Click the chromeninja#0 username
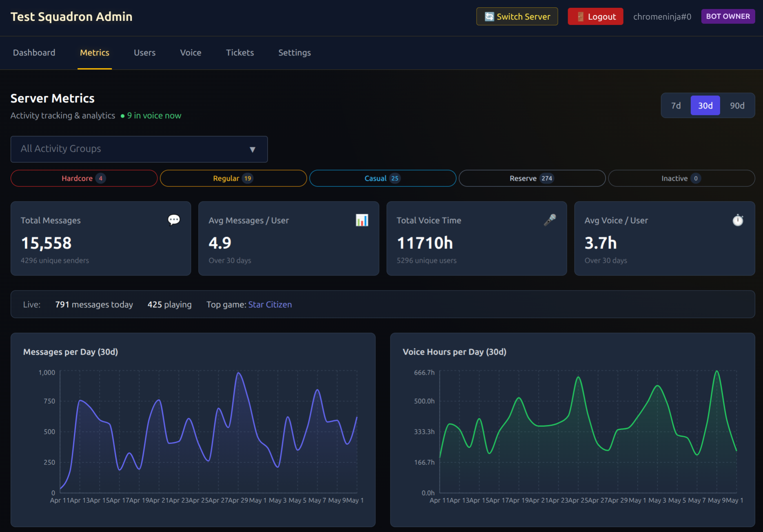The width and height of the screenshot is (763, 532). [662, 17]
